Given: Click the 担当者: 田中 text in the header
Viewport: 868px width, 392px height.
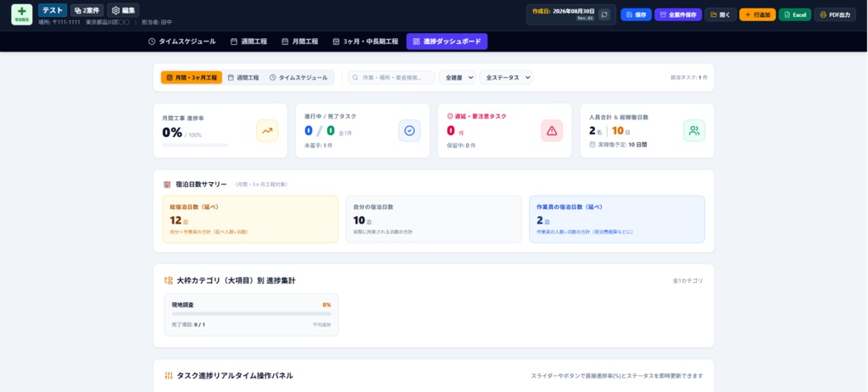Looking at the screenshot, I should point(157,23).
